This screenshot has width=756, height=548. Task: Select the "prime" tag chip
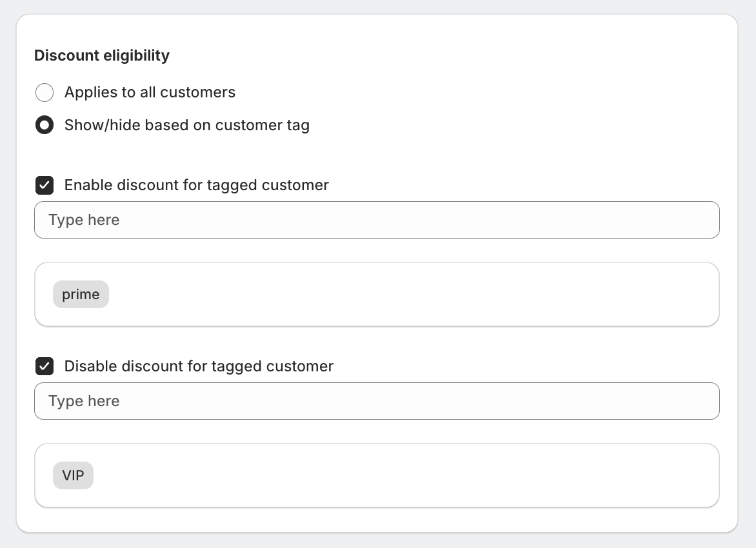pyautogui.click(x=81, y=295)
